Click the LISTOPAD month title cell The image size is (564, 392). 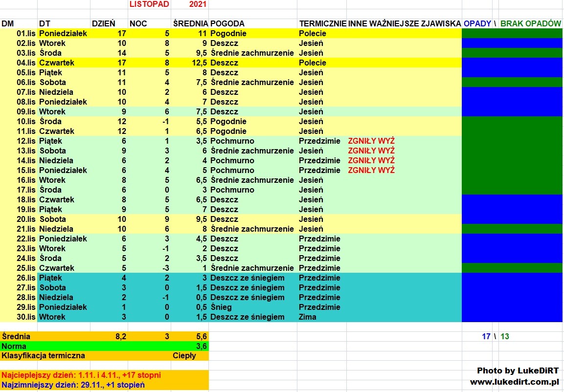tap(149, 4)
